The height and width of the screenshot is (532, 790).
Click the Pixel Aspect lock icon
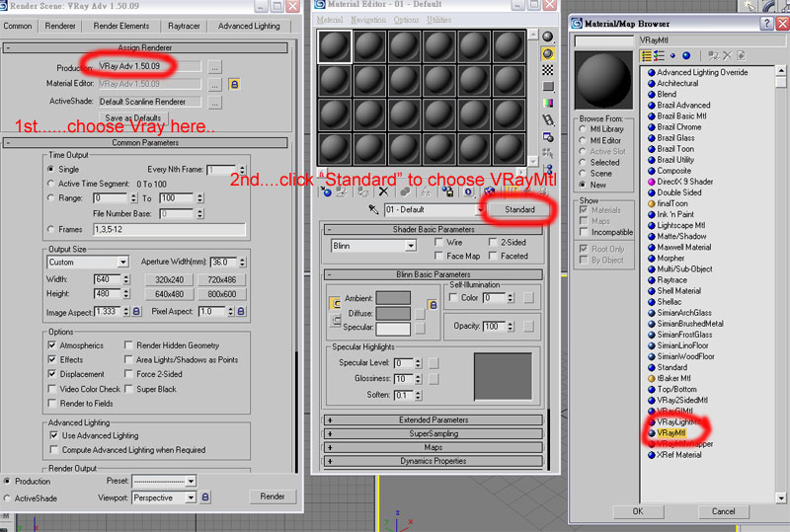[241, 311]
